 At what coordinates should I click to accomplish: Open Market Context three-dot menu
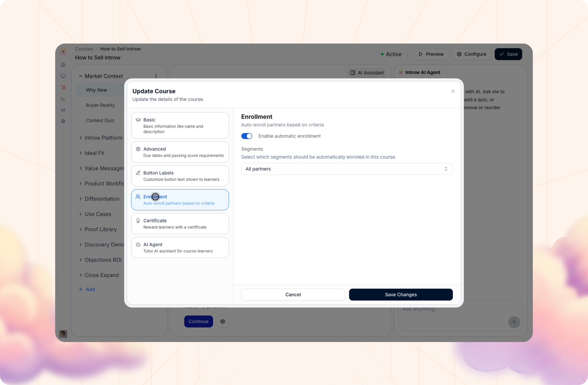point(156,76)
